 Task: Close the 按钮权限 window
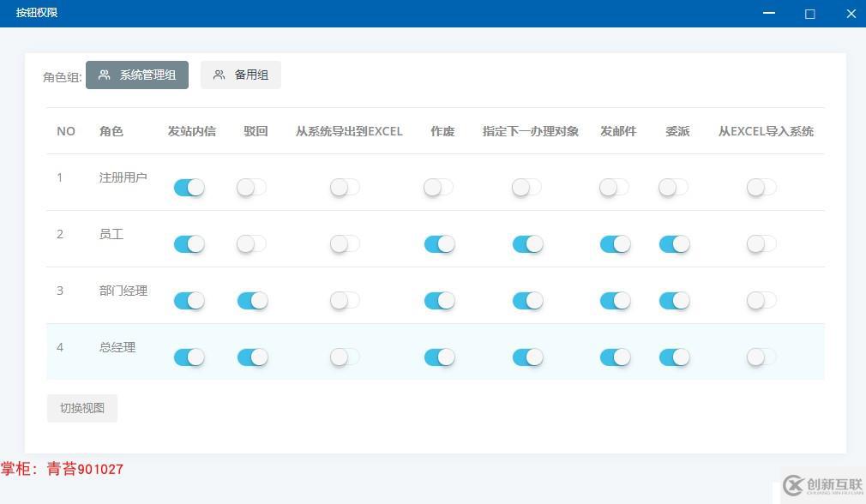pyautogui.click(x=851, y=14)
